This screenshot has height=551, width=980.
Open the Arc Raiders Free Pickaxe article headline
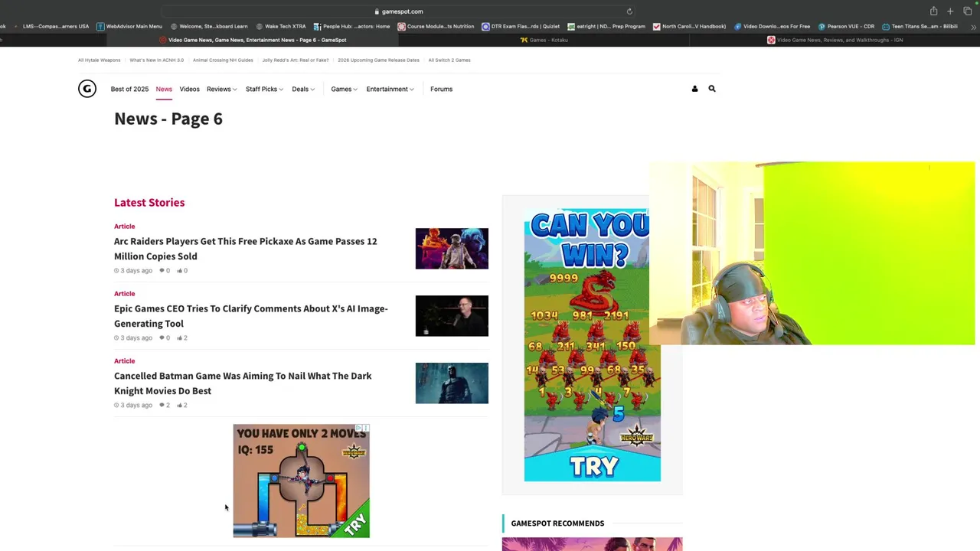(245, 249)
